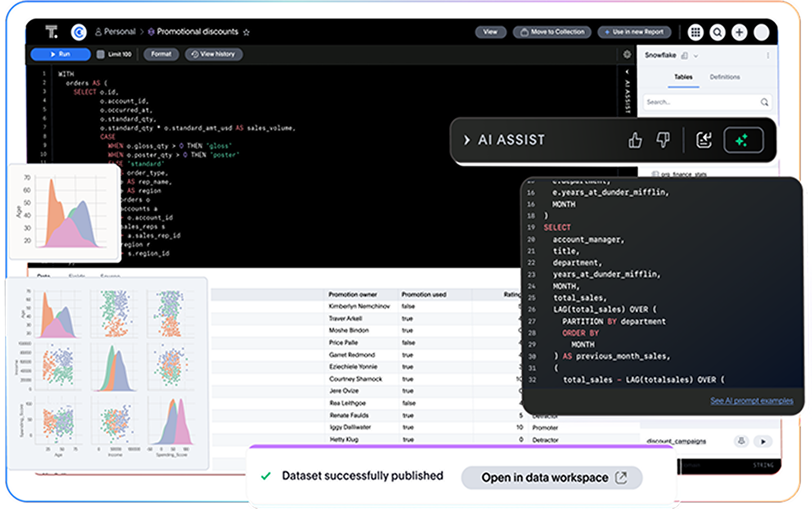Select the AI Assist sparkle icon
812x509 pixels.
click(x=744, y=140)
